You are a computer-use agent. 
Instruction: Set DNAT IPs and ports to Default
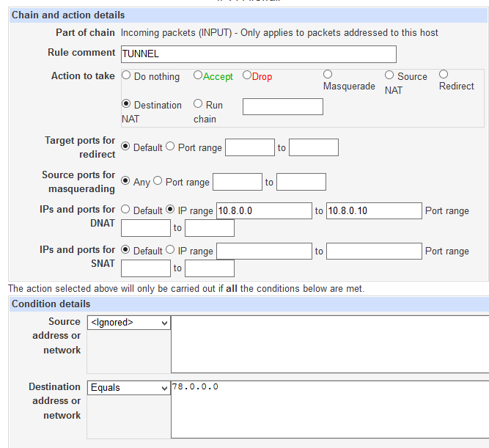tap(126, 210)
